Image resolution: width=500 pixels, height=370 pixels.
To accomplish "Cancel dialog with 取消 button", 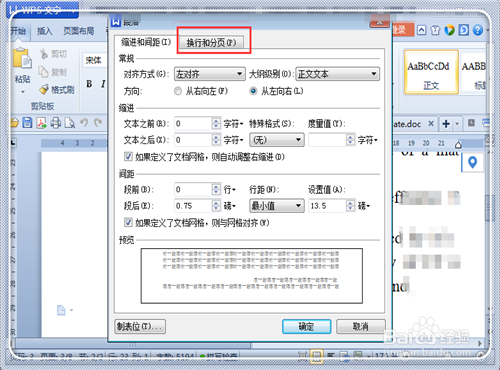I will pos(361,326).
